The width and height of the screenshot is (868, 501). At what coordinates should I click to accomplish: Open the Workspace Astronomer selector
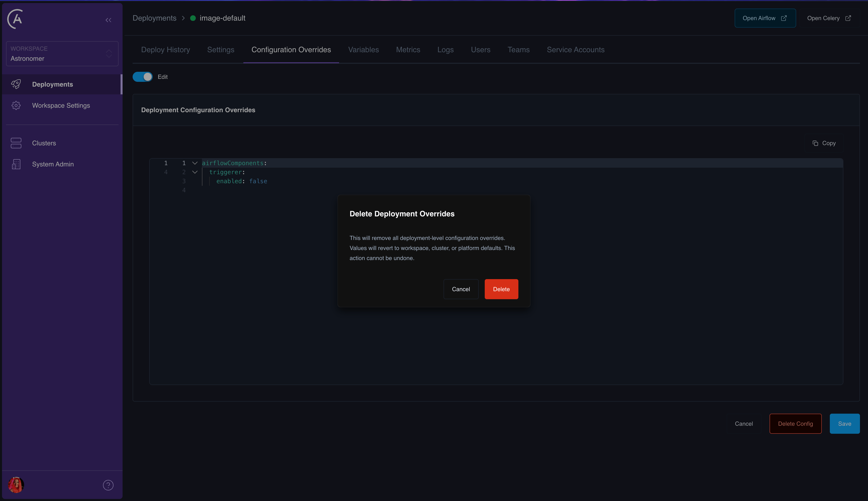click(62, 54)
